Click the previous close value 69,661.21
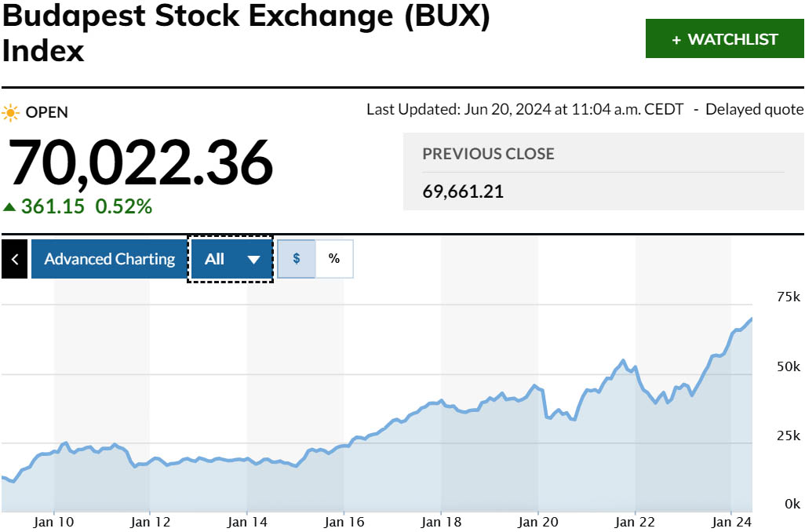Image resolution: width=805 pixels, height=532 pixels. [463, 191]
